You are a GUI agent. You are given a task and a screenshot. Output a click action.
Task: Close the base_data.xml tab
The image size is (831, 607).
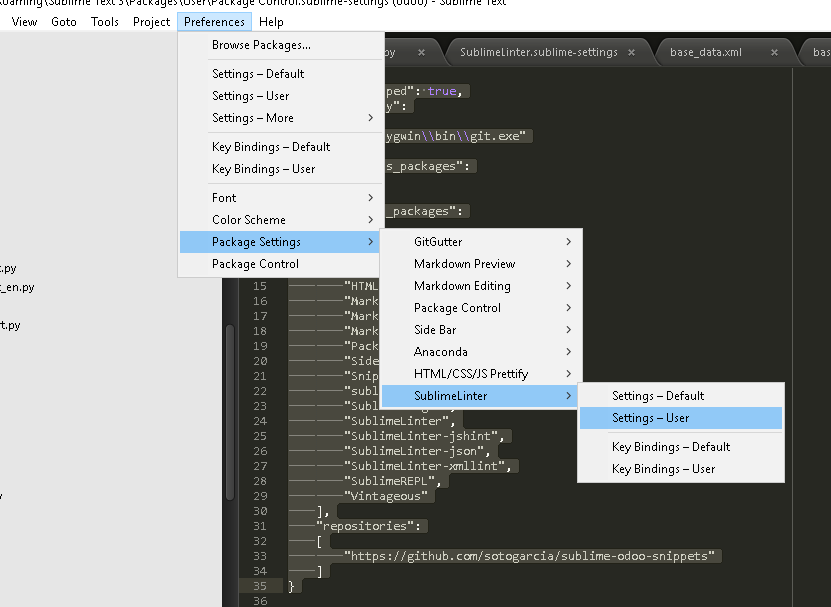[774, 52]
